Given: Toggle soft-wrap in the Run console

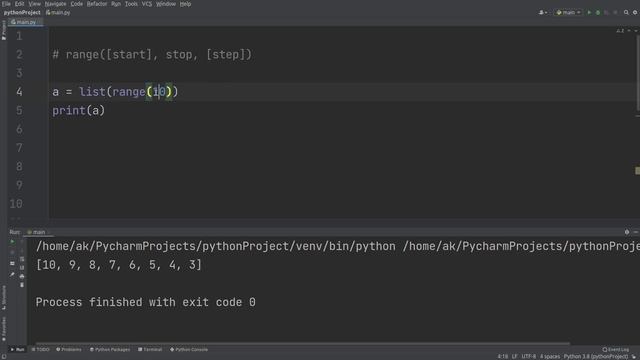Looking at the screenshot, I should [22, 259].
